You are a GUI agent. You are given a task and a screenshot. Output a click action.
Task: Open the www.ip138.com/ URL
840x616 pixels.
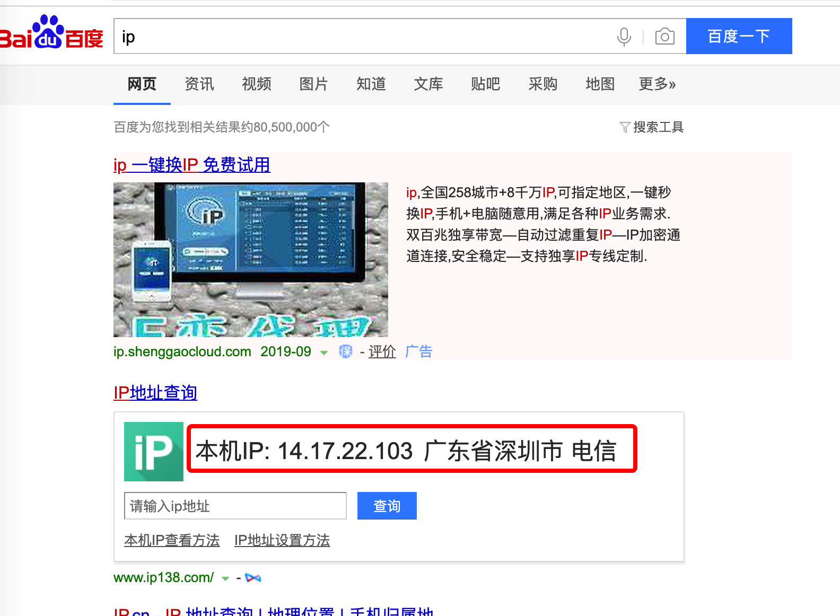coord(164,577)
